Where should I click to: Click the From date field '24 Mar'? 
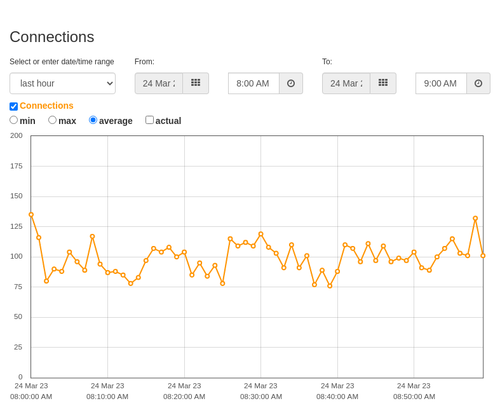[159, 83]
